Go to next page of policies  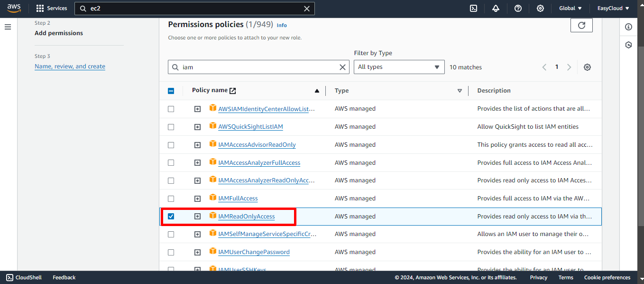click(x=569, y=67)
